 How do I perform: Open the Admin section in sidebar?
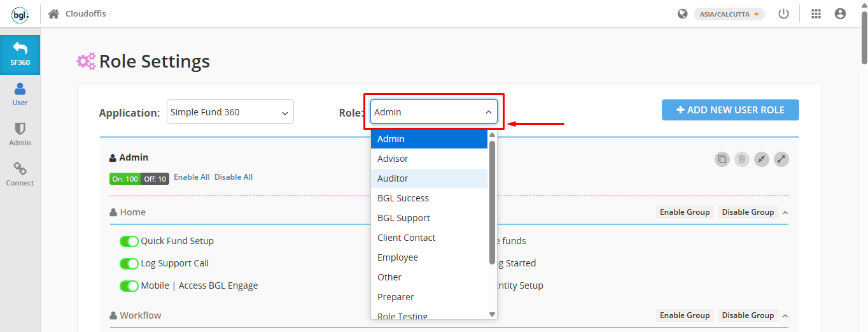20,134
